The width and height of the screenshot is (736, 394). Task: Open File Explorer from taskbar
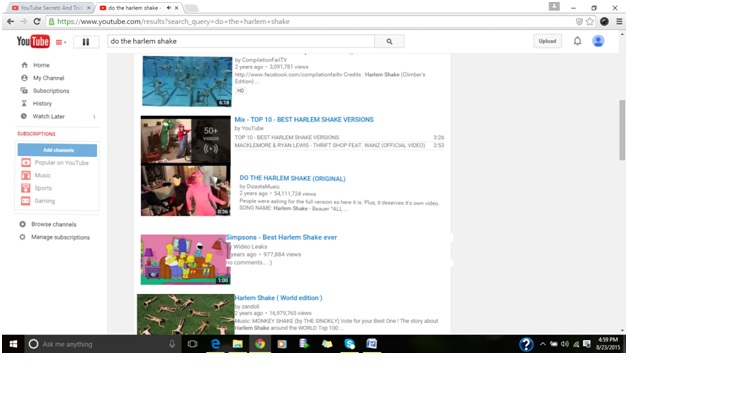[x=238, y=344]
